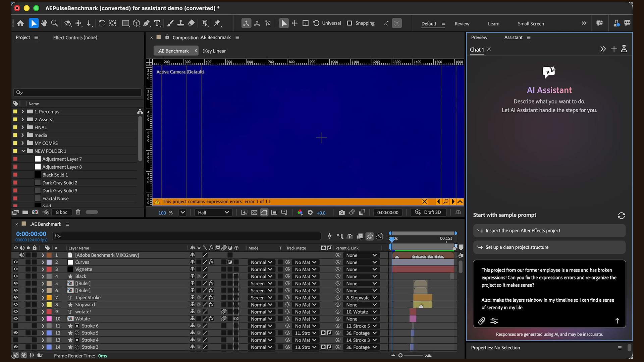Select the Hand tool

[44, 23]
